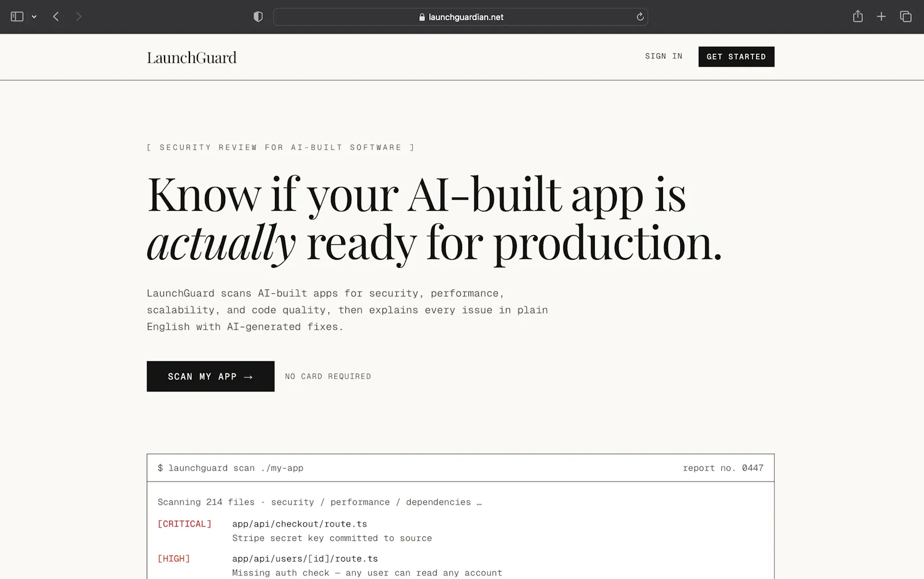The width and height of the screenshot is (924, 579).
Task: Open the LaunchGuard logo home link
Action: [192, 58]
